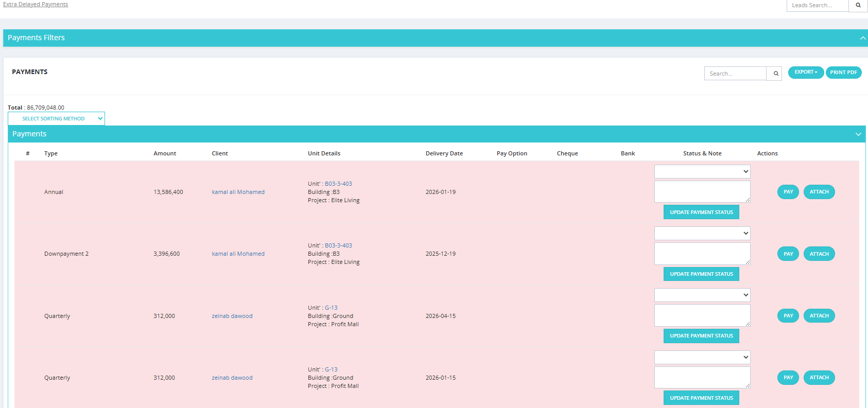868x408 pixels.
Task: Open status dropdown for 2026-04-15 Quarterly row
Action: 702,295
